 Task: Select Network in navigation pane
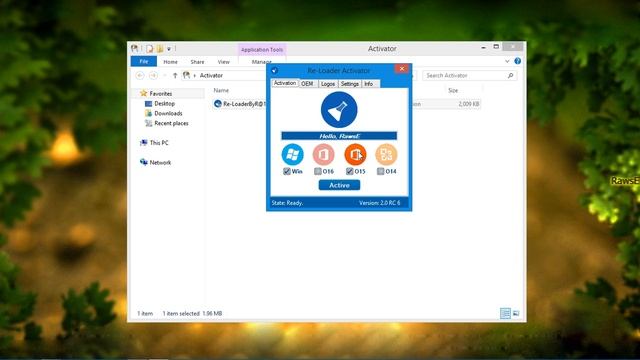click(x=160, y=162)
